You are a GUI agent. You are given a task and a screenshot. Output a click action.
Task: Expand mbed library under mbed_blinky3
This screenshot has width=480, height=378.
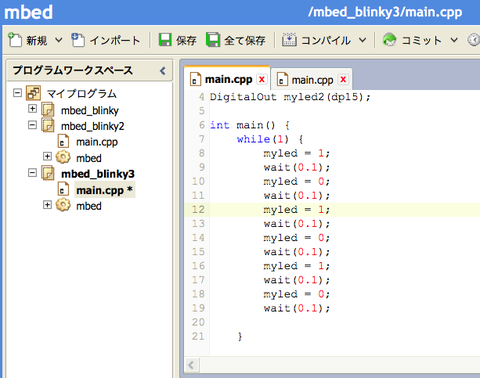pos(47,204)
